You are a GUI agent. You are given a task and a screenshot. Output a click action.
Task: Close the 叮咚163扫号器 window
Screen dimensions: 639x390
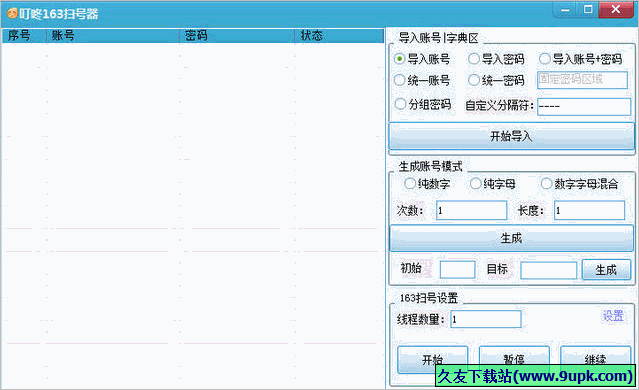click(x=615, y=10)
